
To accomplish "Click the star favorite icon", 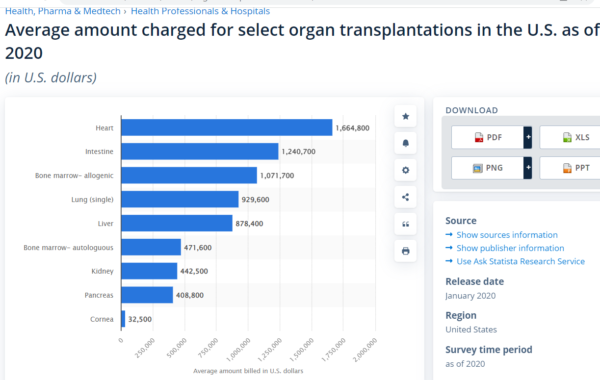I will [406, 116].
